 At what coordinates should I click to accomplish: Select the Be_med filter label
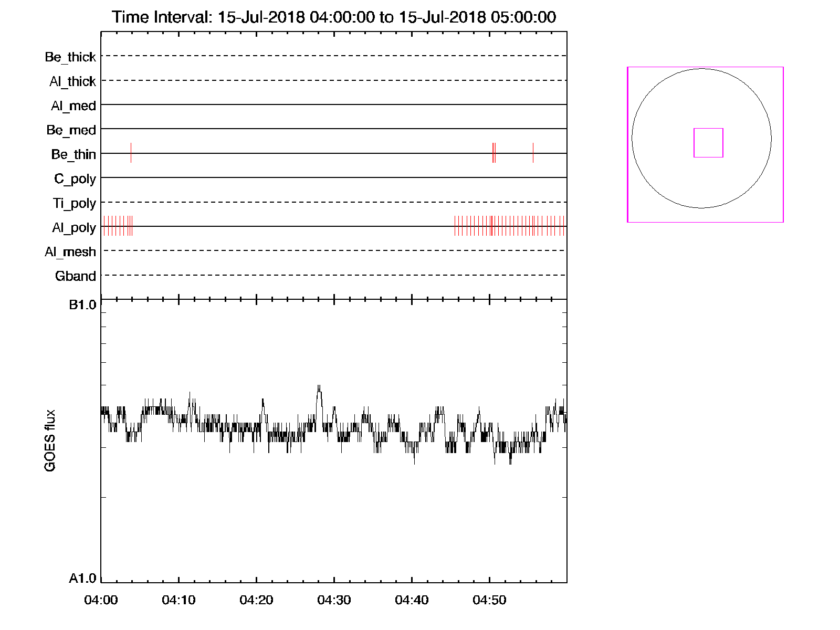click(x=71, y=130)
